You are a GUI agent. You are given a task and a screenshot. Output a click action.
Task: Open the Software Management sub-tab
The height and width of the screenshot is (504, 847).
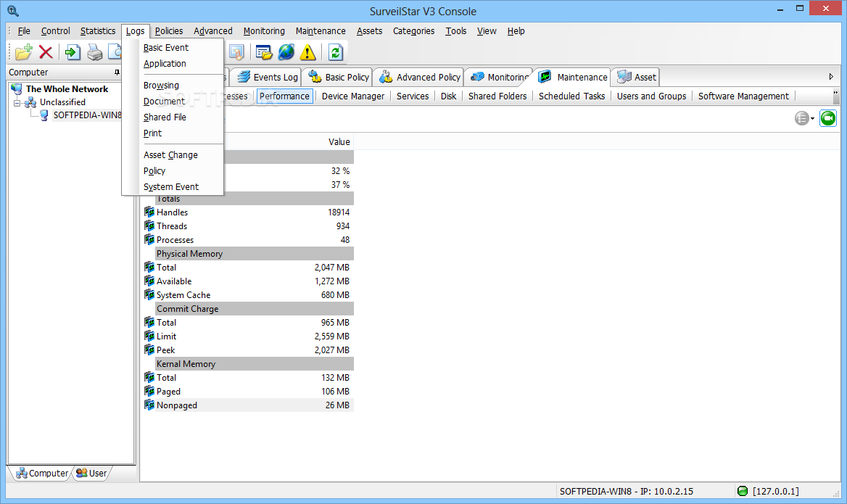pyautogui.click(x=743, y=96)
